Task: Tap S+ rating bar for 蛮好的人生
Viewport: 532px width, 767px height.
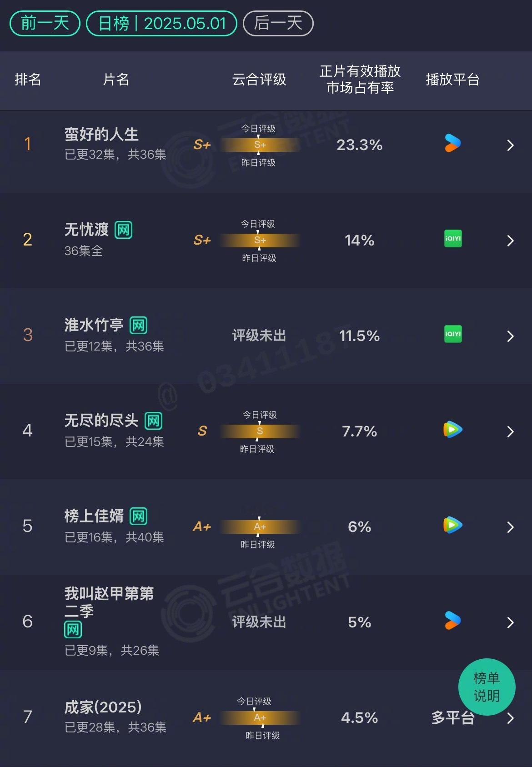Action: click(x=260, y=145)
